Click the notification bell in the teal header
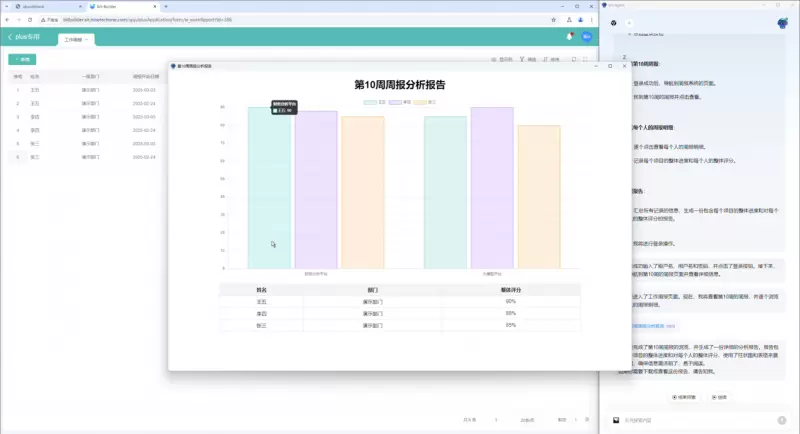Image resolution: width=800 pixels, height=434 pixels. 569,37
